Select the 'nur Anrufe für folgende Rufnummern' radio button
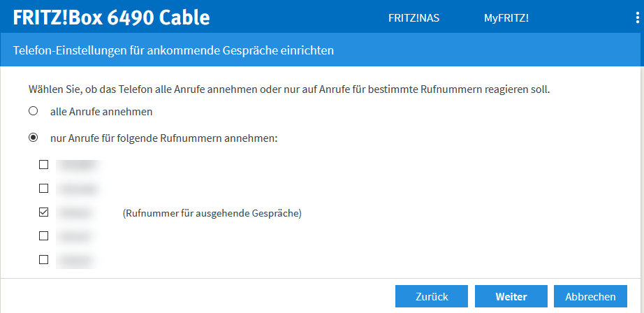Image resolution: width=644 pixels, height=313 pixels. [33, 138]
